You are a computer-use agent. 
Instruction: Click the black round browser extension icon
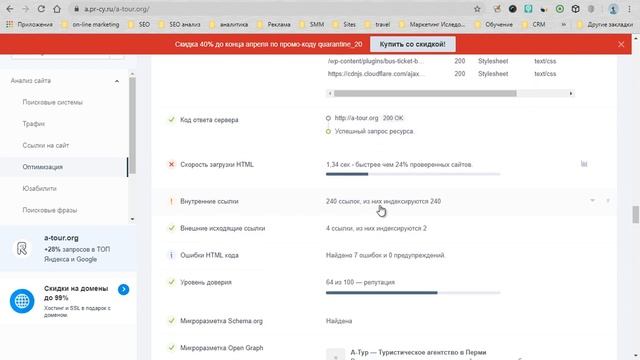(x=513, y=9)
